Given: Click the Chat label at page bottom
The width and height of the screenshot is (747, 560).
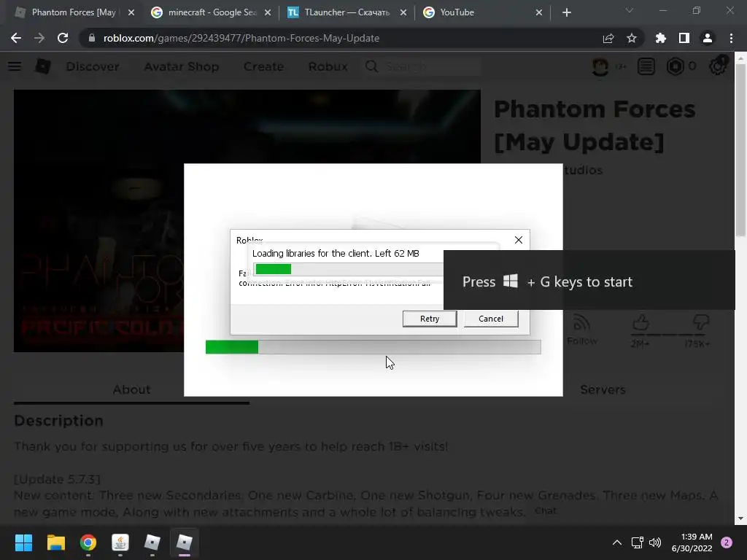Looking at the screenshot, I should point(546,510).
